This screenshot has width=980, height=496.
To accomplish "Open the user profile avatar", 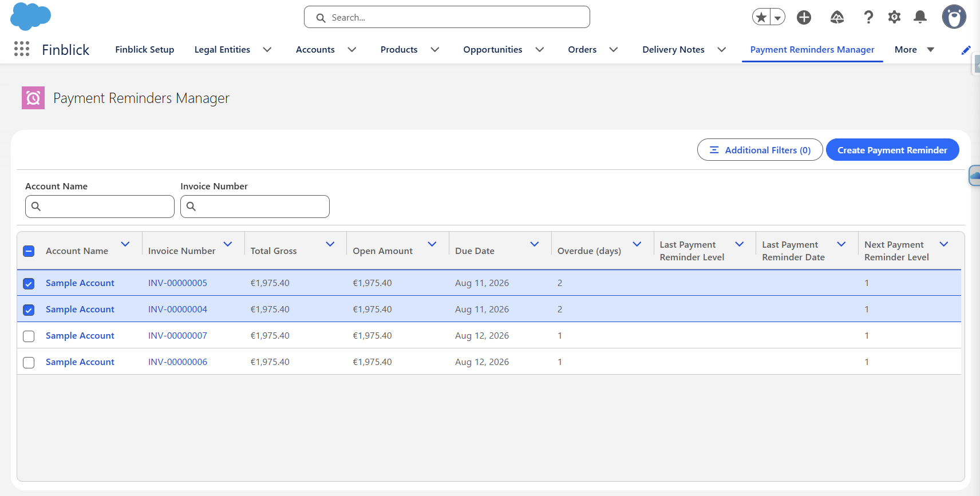I will coord(954,17).
